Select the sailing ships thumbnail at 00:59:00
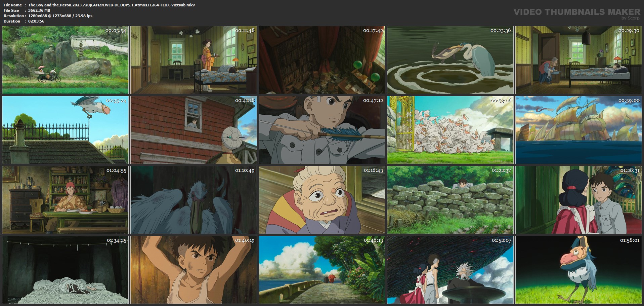 click(x=578, y=130)
